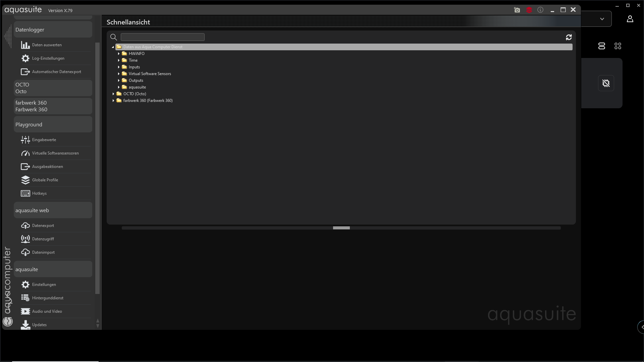Open Eingabewerte sliders icon
The image size is (644, 362).
coord(25,140)
